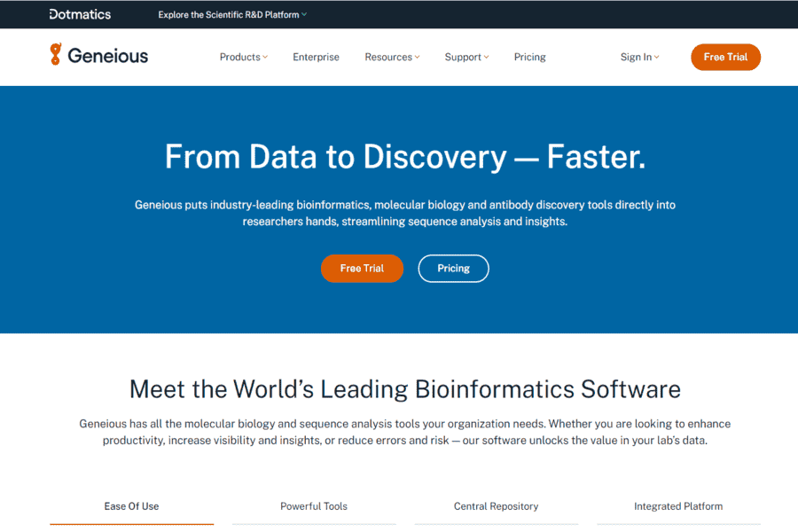Open the Integrated Platform tab

click(x=678, y=506)
